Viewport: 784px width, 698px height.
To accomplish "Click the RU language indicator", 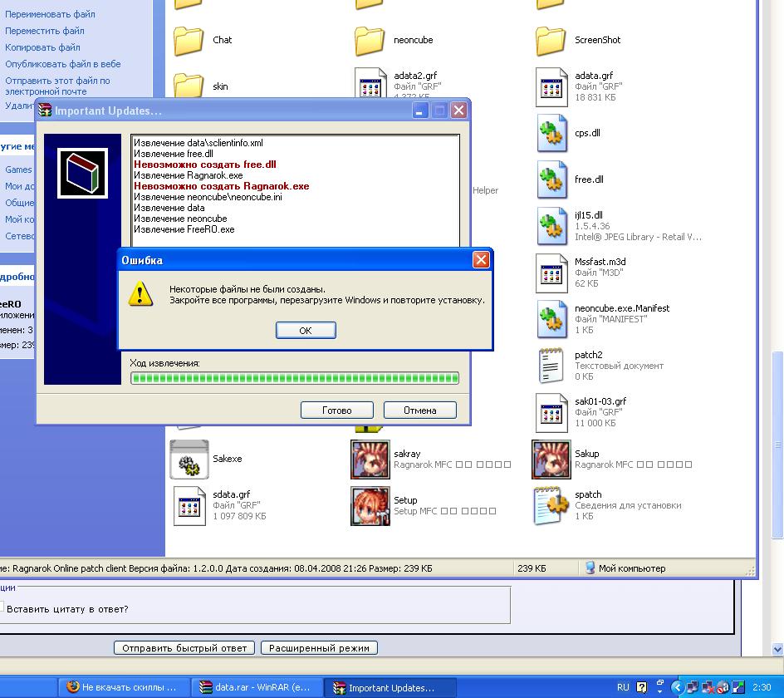I will (623, 687).
